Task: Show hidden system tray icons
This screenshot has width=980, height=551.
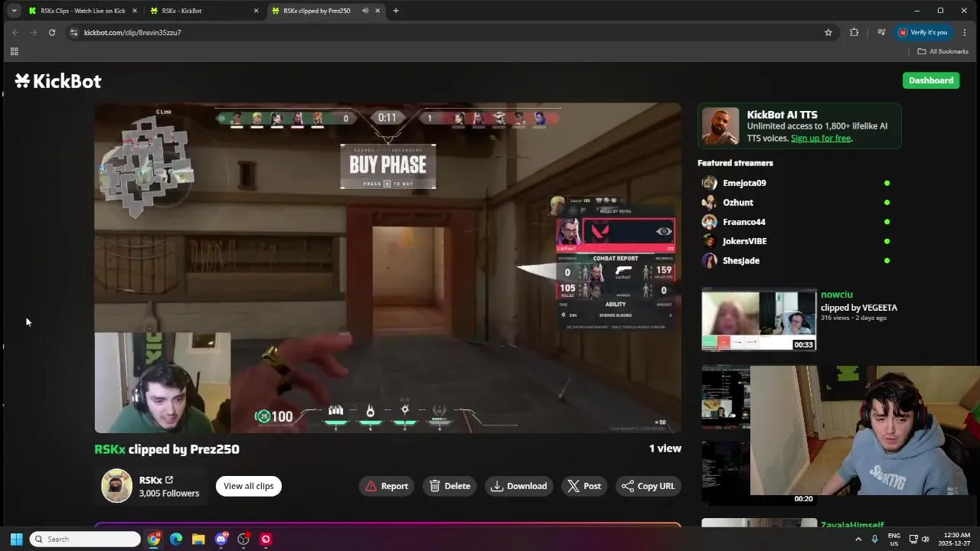Action: tap(857, 540)
